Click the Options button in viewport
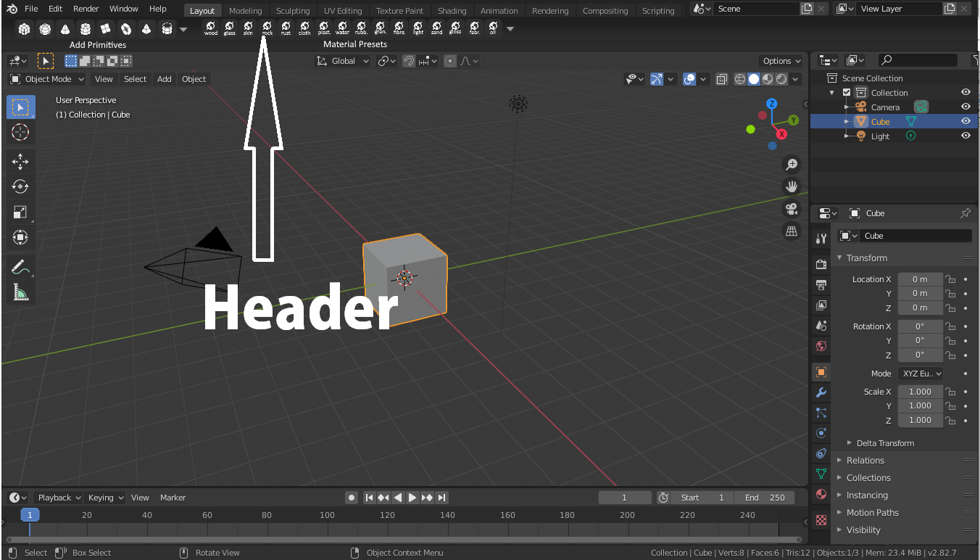 click(781, 61)
